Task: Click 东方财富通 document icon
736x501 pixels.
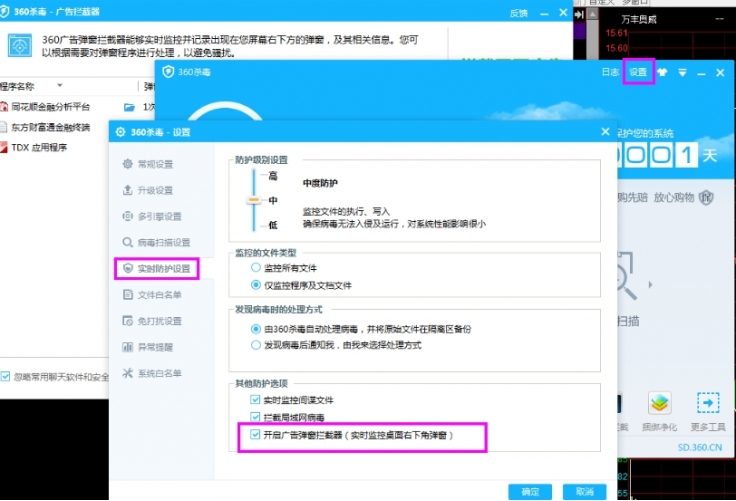Action: [x=3, y=127]
